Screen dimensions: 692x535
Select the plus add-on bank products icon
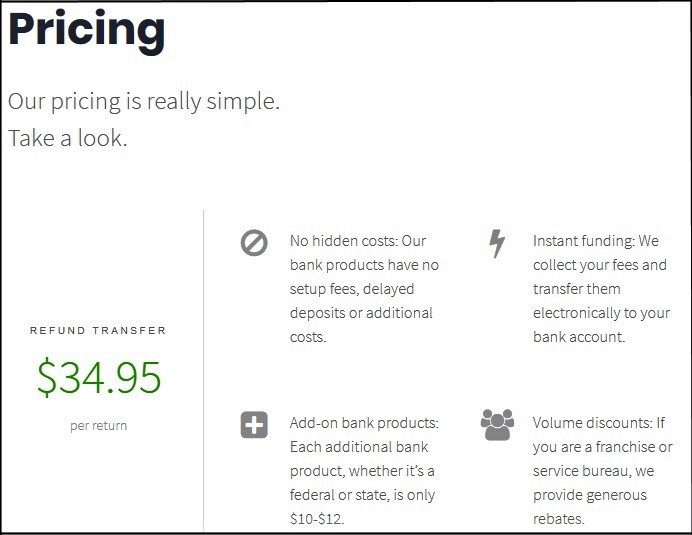(x=254, y=425)
